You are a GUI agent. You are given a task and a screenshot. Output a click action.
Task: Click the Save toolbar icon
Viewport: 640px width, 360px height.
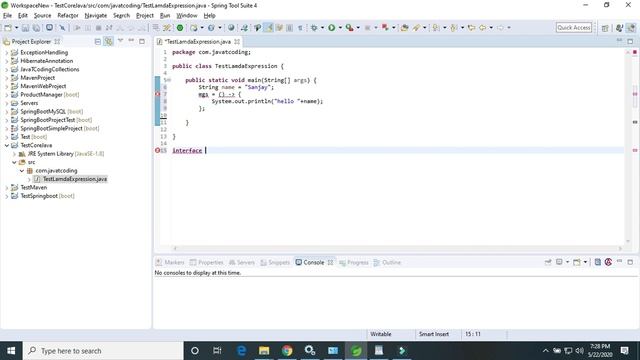coord(25,28)
